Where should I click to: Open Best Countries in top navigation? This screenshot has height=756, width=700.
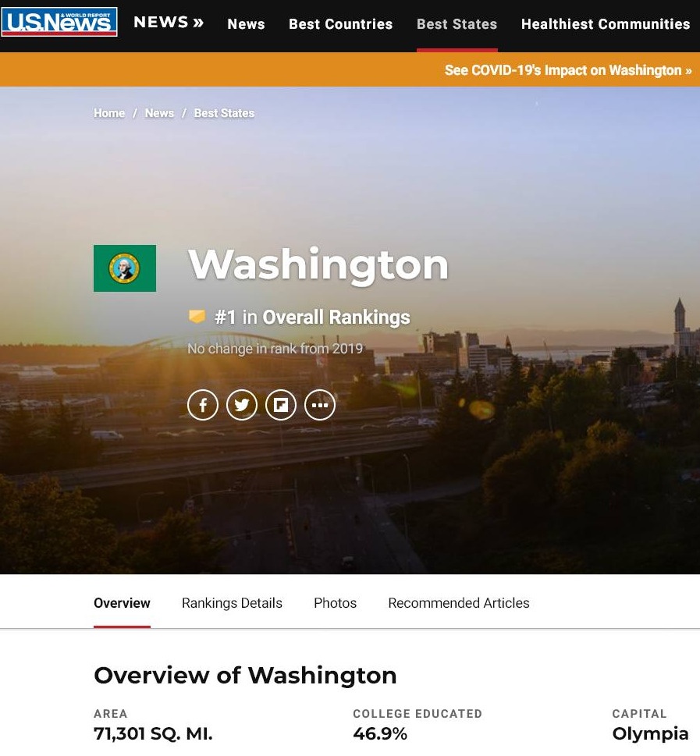[340, 24]
